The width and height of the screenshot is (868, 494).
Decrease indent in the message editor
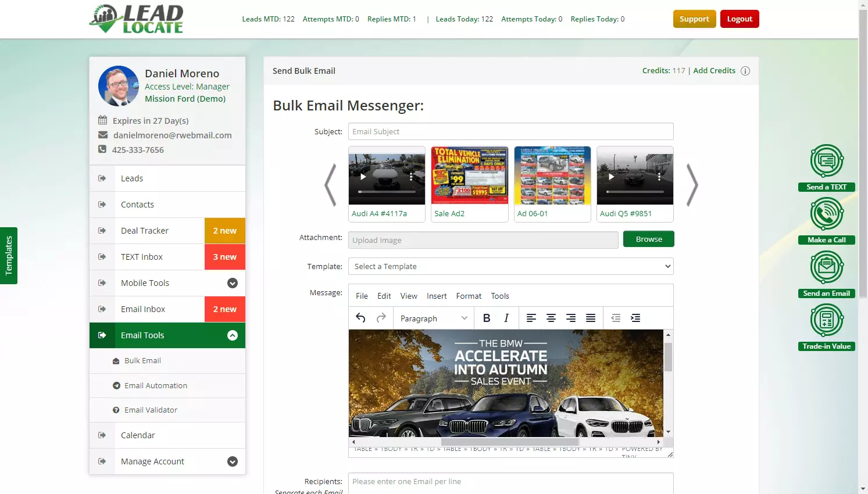(616, 318)
